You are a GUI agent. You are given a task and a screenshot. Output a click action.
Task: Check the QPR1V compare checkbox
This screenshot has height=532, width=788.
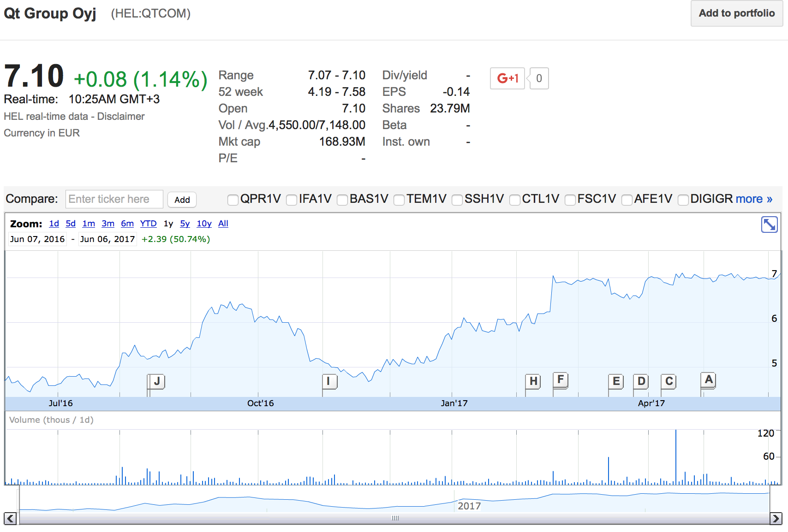(233, 200)
